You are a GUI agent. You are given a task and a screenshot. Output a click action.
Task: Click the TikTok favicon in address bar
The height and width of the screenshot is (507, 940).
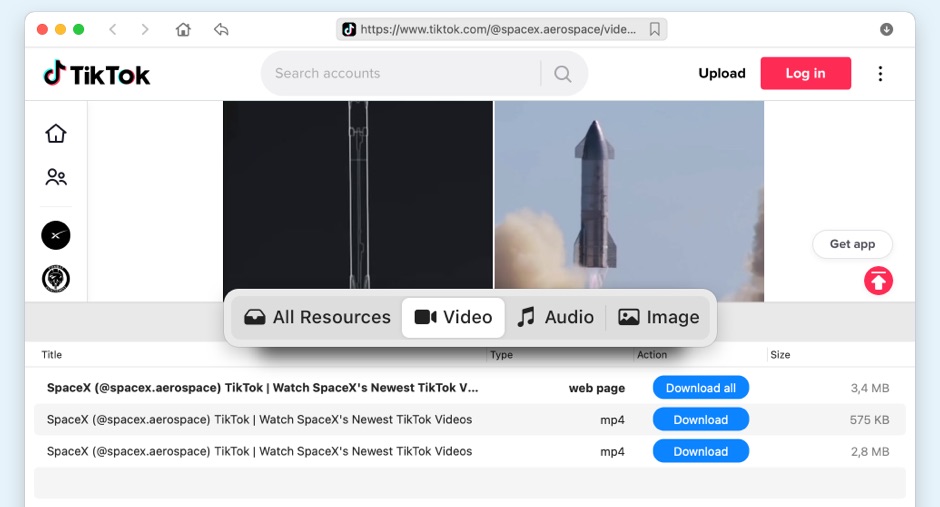349,29
